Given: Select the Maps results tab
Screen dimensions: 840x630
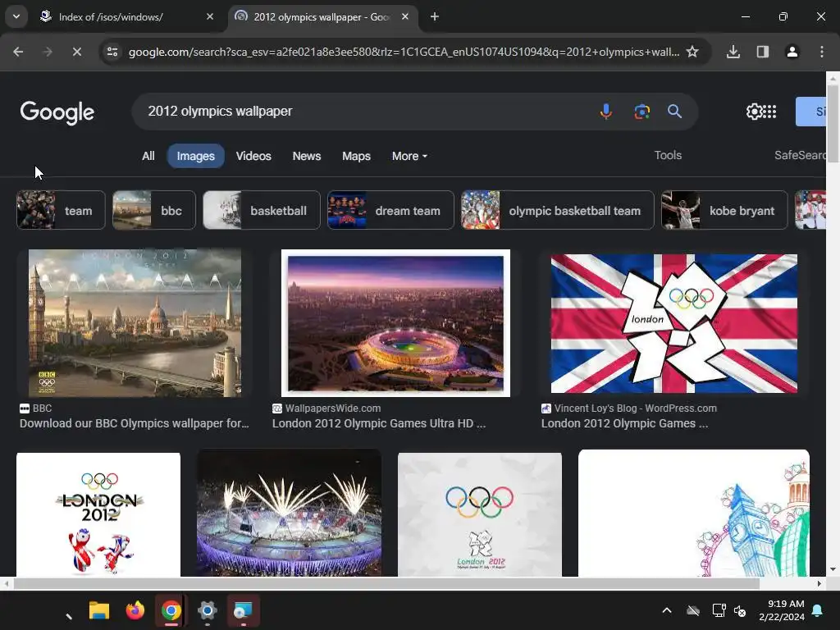Looking at the screenshot, I should pyautogui.click(x=356, y=157).
